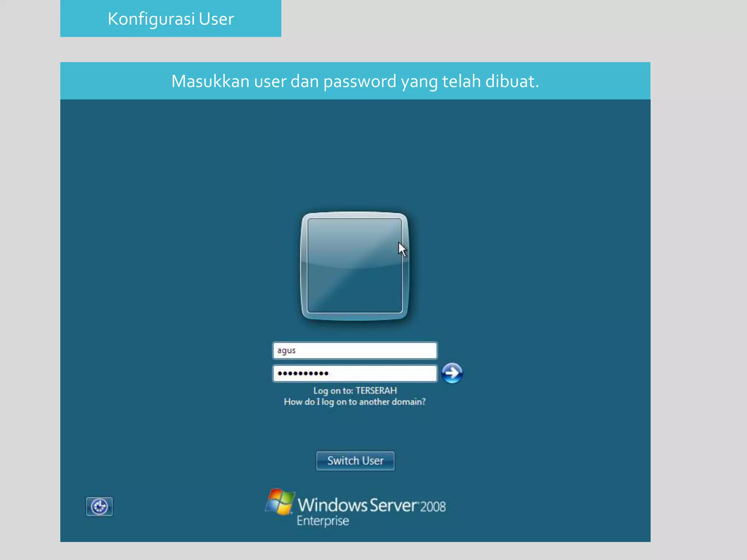The height and width of the screenshot is (560, 747).
Task: Click the username field containing agus
Action: pos(355,350)
